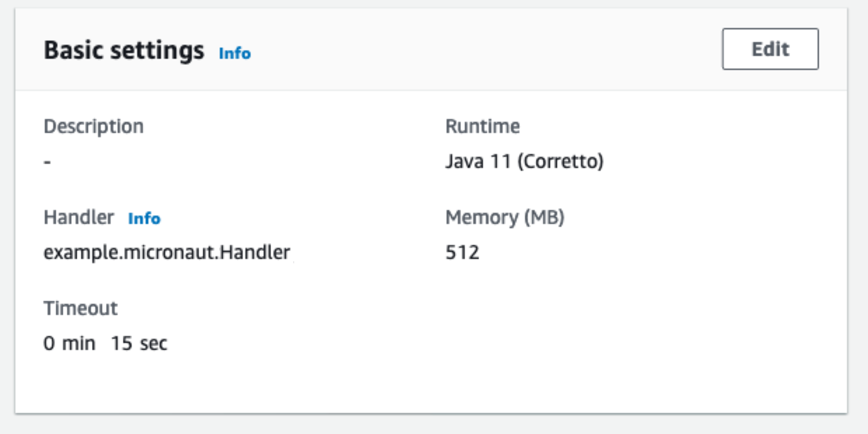868x434 pixels.
Task: Select the dash under Description
Action: pyautogui.click(x=47, y=162)
